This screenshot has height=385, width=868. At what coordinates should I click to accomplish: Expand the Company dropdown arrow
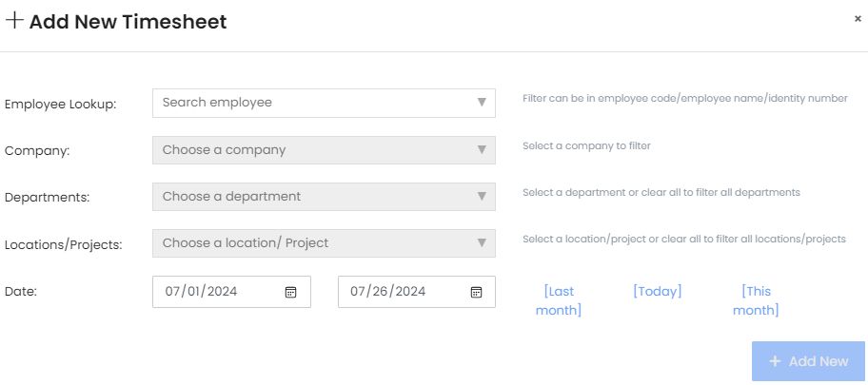pos(482,149)
